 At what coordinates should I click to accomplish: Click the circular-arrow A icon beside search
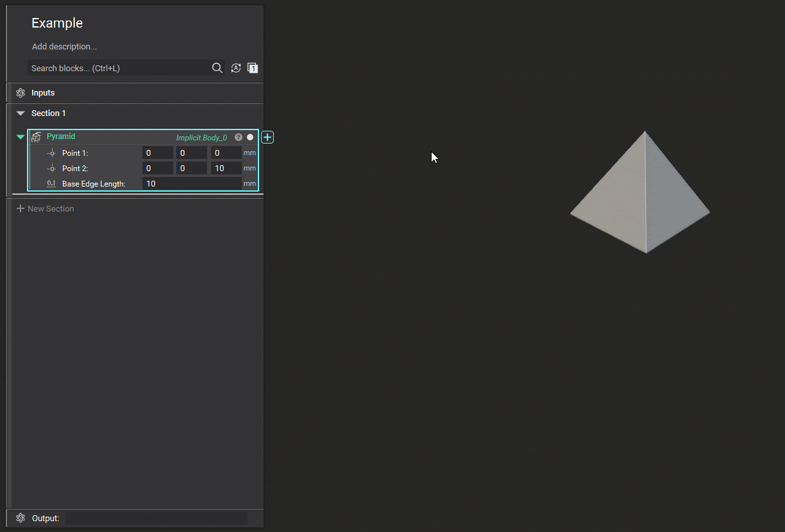[x=236, y=68]
